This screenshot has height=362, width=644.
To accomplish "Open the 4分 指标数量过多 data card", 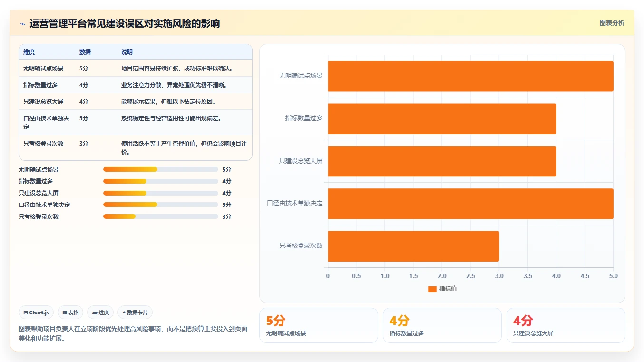I will coord(442,325).
